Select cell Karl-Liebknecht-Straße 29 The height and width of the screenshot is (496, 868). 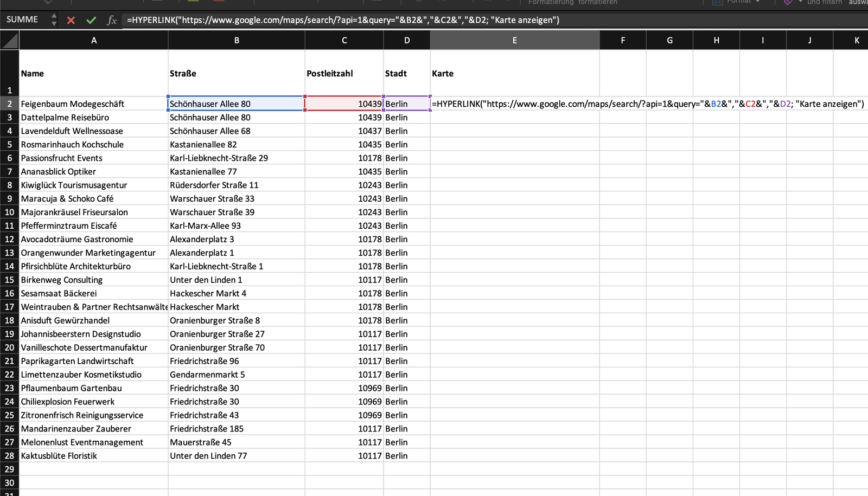pyautogui.click(x=237, y=158)
